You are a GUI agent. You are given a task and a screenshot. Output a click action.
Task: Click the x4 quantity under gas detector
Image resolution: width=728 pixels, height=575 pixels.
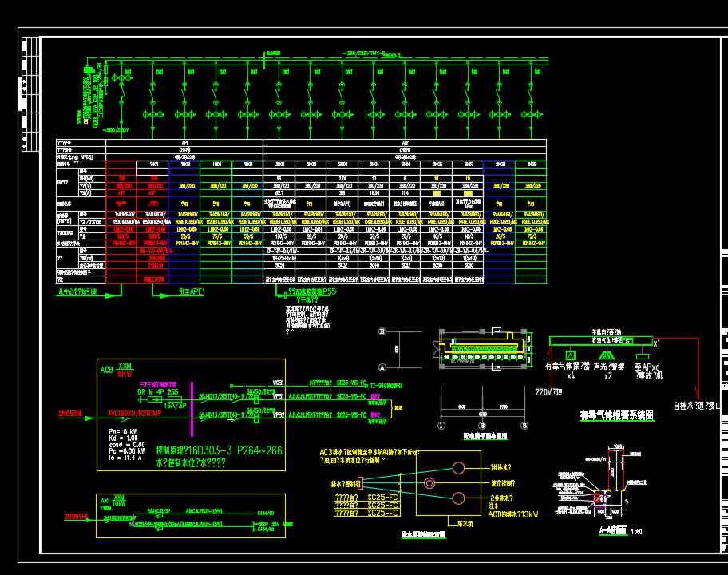[x=571, y=376]
